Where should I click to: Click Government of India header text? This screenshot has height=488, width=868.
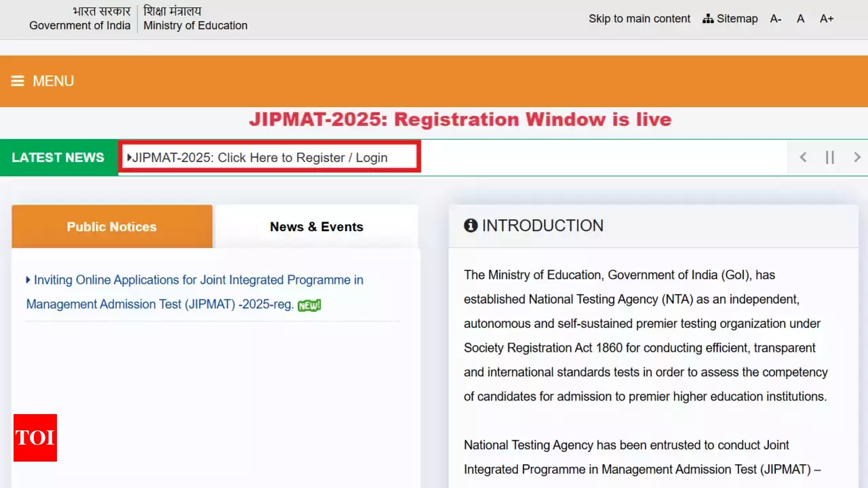pyautogui.click(x=80, y=26)
